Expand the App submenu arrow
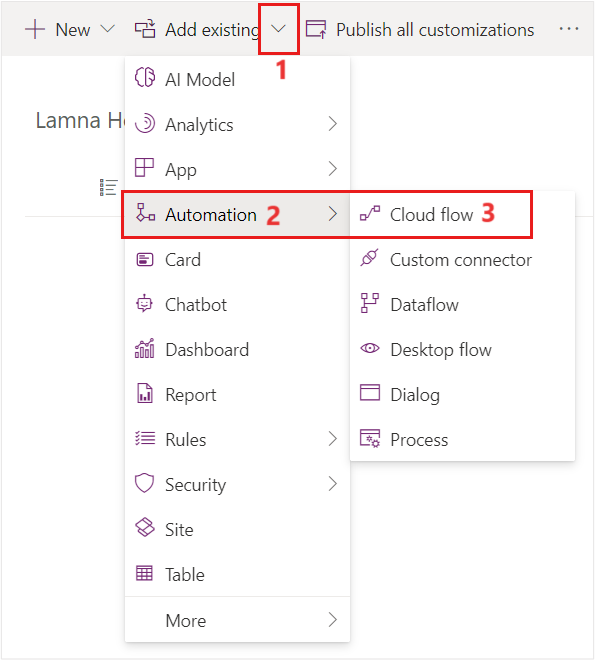This screenshot has height=660, width=595. coord(333,168)
